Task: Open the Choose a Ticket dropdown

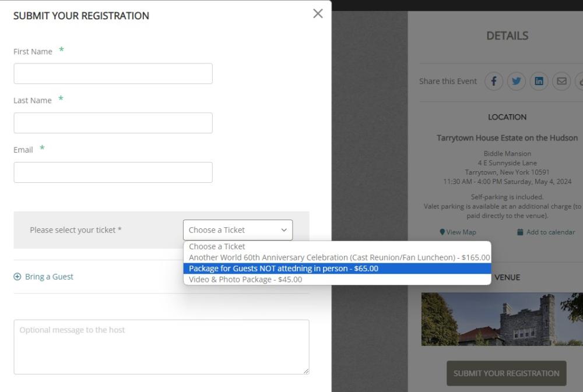Action: click(x=238, y=230)
